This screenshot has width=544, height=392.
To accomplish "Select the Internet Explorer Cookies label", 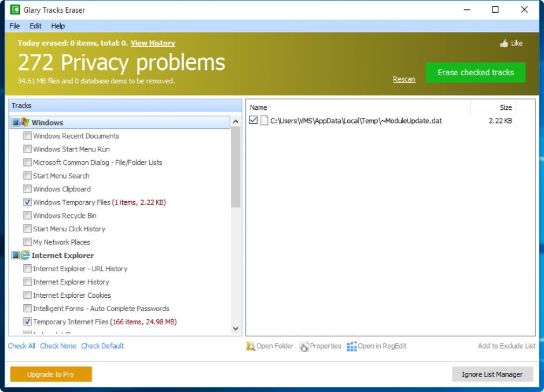I will [72, 295].
